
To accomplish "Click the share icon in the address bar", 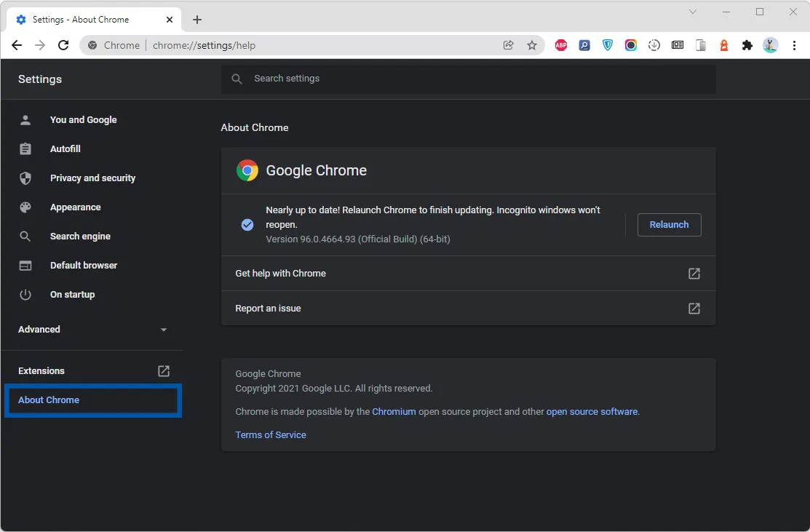I will (x=508, y=44).
